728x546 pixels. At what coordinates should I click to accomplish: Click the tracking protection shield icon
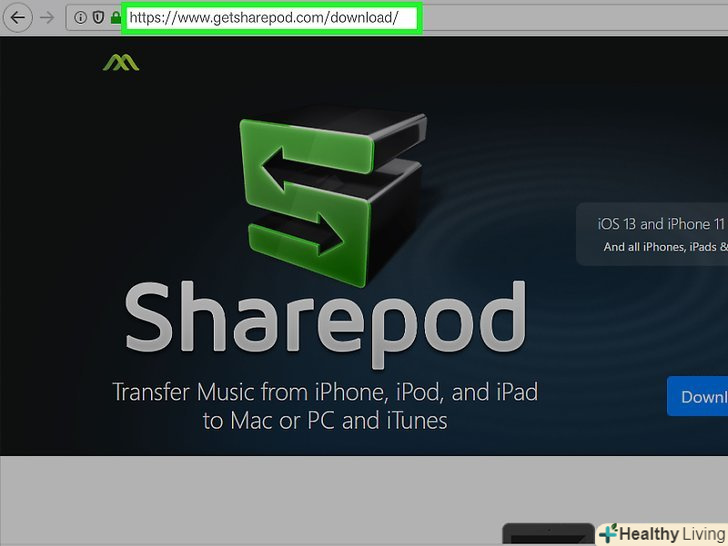(98, 18)
